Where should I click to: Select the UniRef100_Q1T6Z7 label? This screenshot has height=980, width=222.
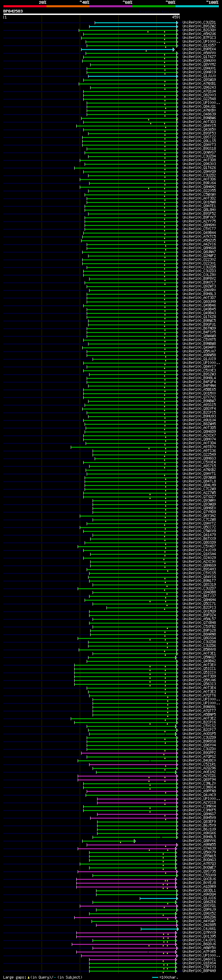[x=199, y=57]
